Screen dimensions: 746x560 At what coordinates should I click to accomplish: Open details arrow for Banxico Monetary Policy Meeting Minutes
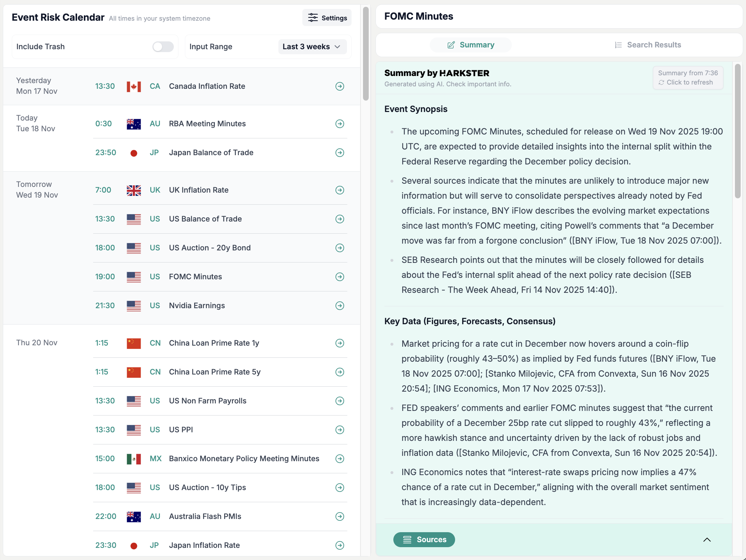[339, 459]
